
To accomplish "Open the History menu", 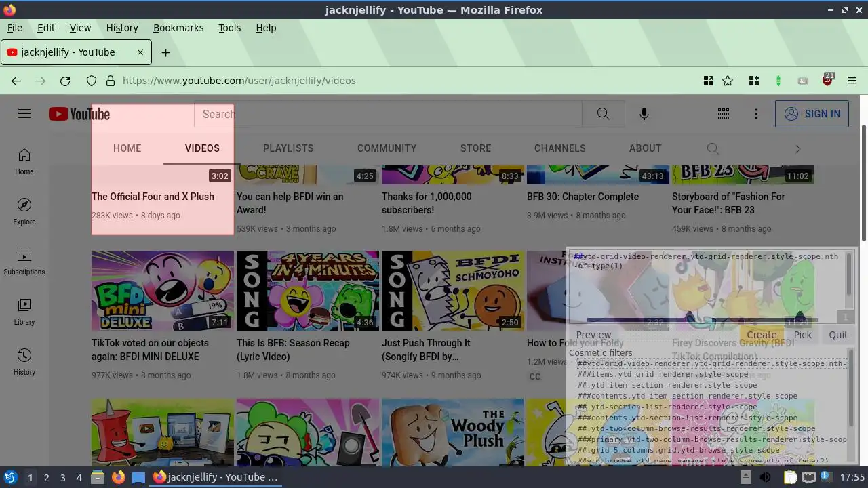I will pos(122,28).
